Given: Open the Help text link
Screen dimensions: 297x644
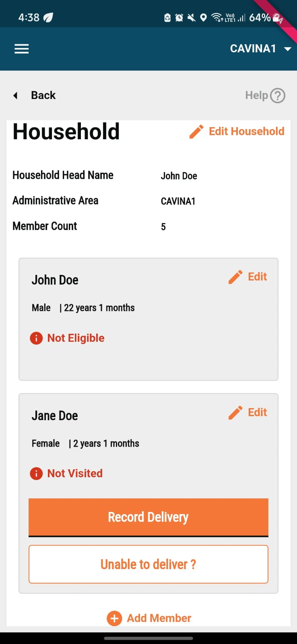Looking at the screenshot, I should tap(256, 95).
